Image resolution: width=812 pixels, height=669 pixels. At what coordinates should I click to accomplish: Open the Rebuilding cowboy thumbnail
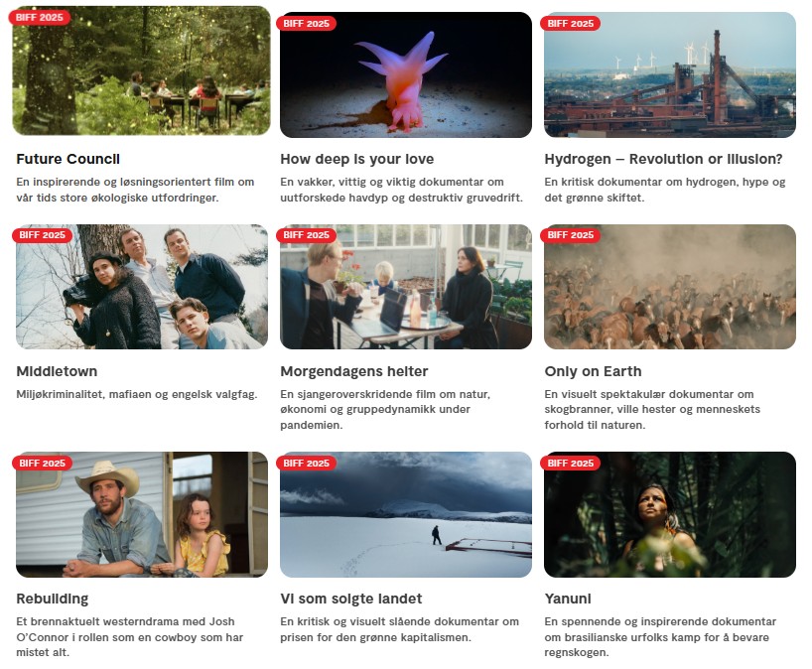click(142, 514)
